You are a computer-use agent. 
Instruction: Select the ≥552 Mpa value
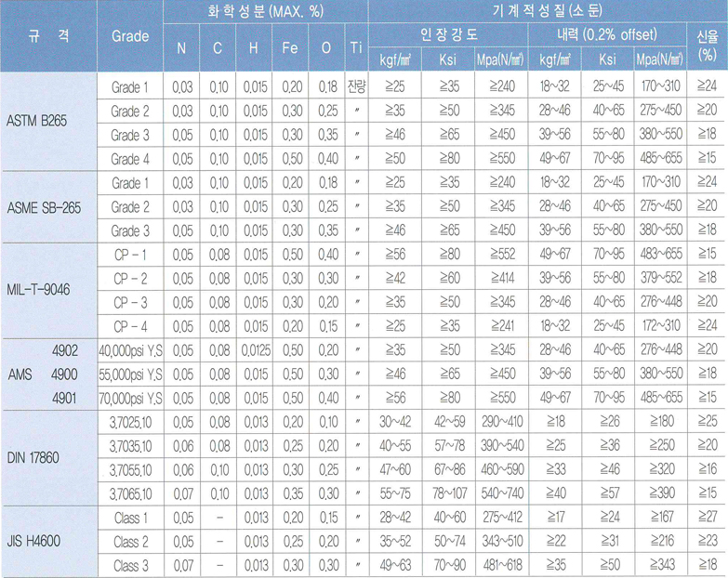tap(502, 255)
